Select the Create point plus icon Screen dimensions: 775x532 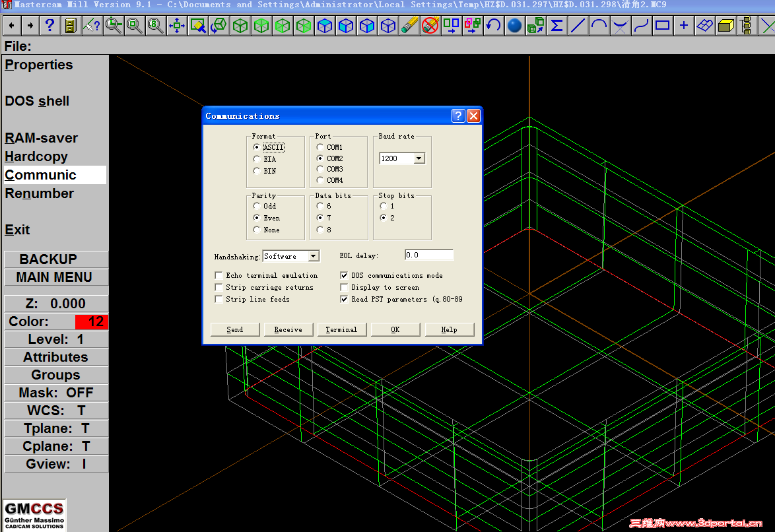tap(683, 25)
